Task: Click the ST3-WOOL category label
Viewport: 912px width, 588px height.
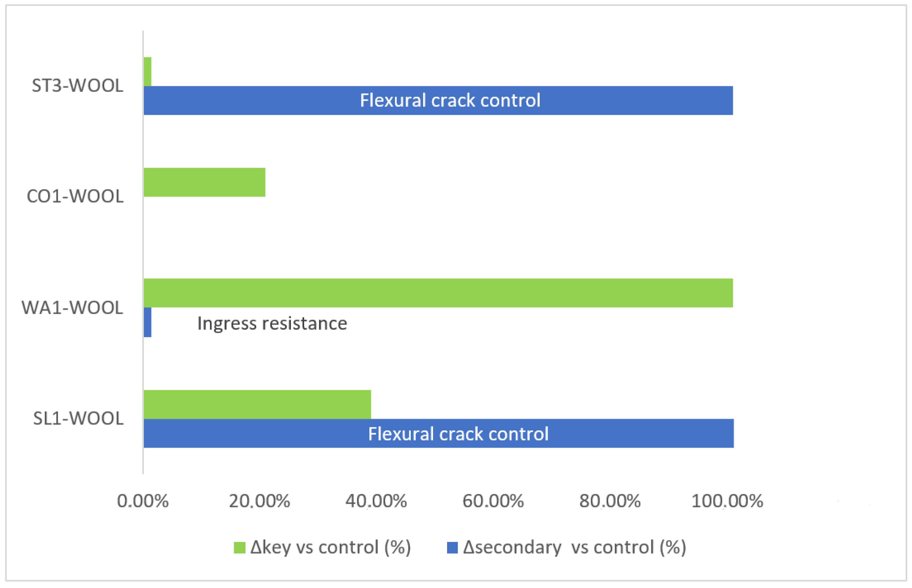Action: point(78,85)
